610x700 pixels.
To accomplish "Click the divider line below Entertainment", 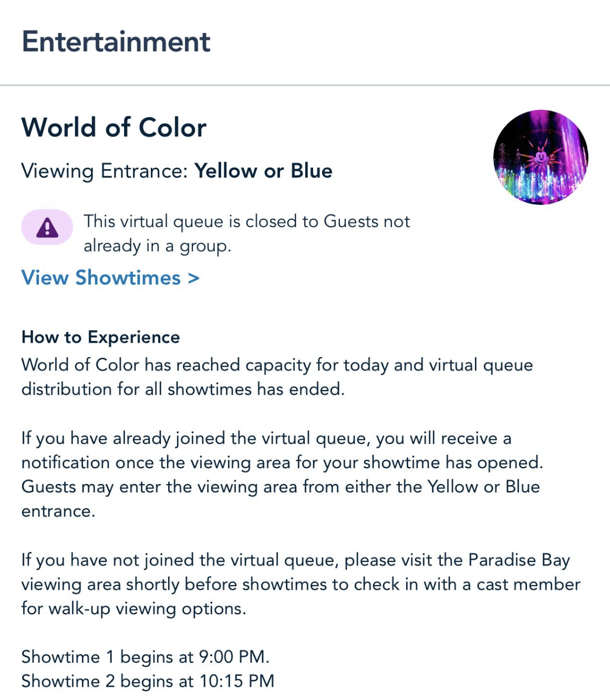I will pos(305,85).
